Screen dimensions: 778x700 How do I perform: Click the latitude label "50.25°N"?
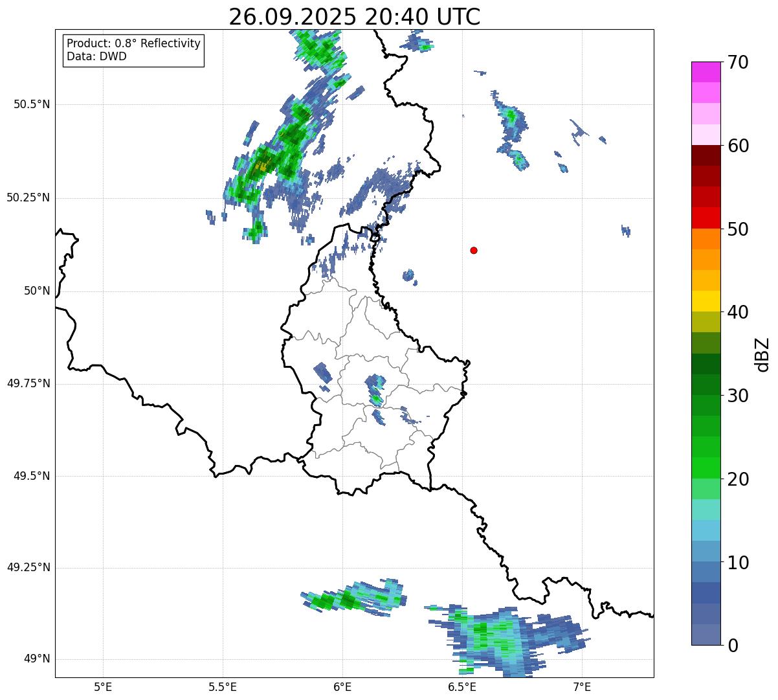pyautogui.click(x=28, y=198)
